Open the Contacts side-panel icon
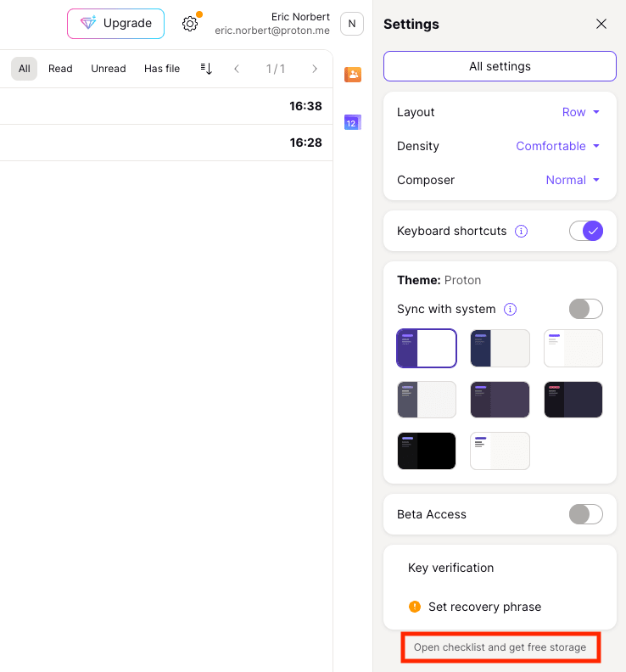The height and width of the screenshot is (672, 626). pos(353,75)
